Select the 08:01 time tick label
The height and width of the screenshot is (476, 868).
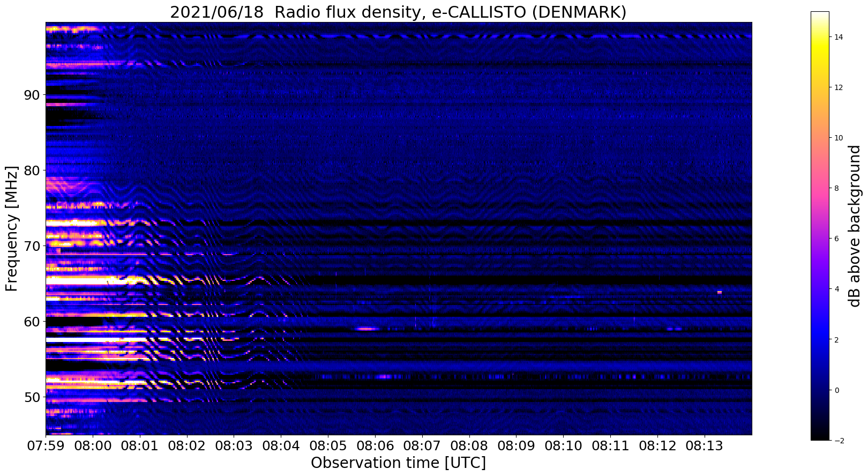pyautogui.click(x=140, y=445)
